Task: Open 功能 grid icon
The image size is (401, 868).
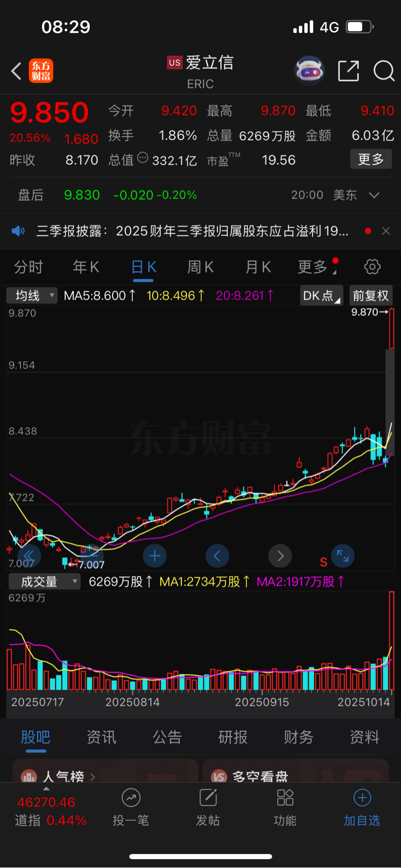Action: (x=285, y=798)
